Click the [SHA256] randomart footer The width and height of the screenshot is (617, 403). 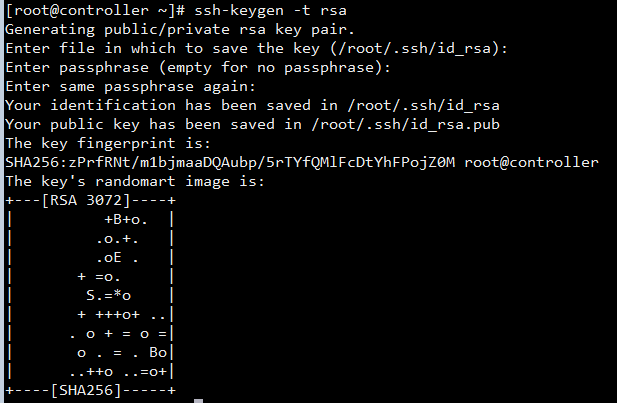point(86,390)
